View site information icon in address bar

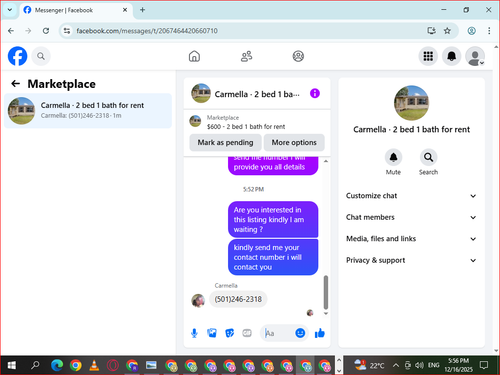(67, 31)
